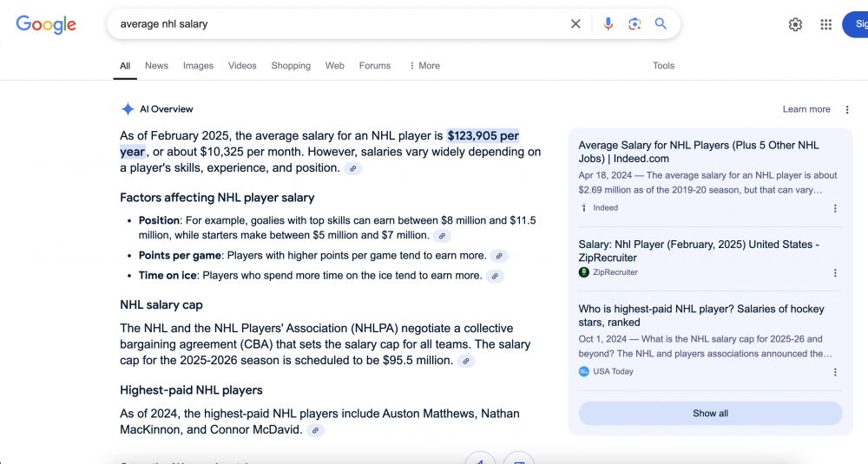Click source link icon after salary cap paragraph

point(466,361)
